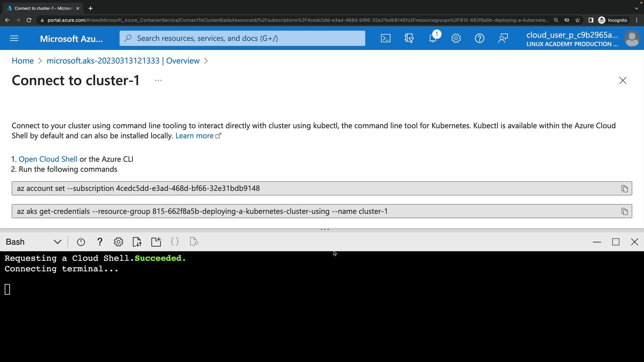Screen dimensions: 644x362
Task: Click the Open Cloud Shell link
Action: 48,159
